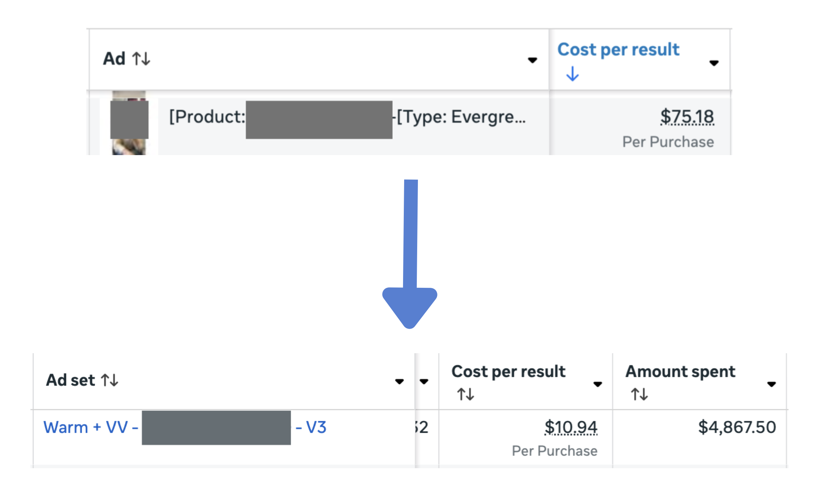Viewport: 817px width, 504px height.
Task: Click the underlined $75.18 cost value
Action: 687,117
